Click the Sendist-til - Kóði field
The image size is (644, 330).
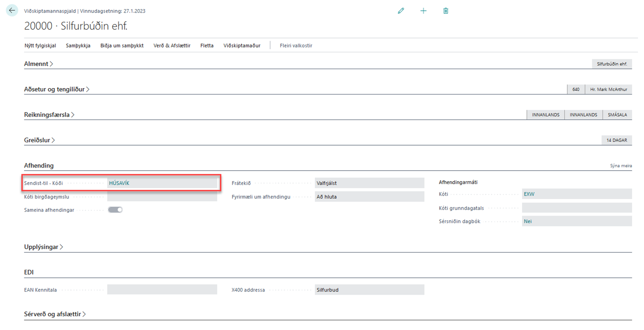[x=162, y=183]
